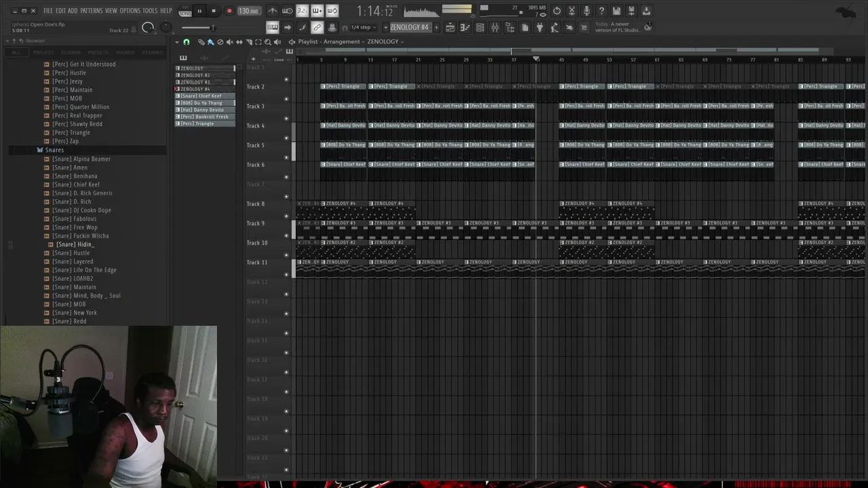Open help with the question mark icon
The image size is (868, 488).
click(601, 11)
